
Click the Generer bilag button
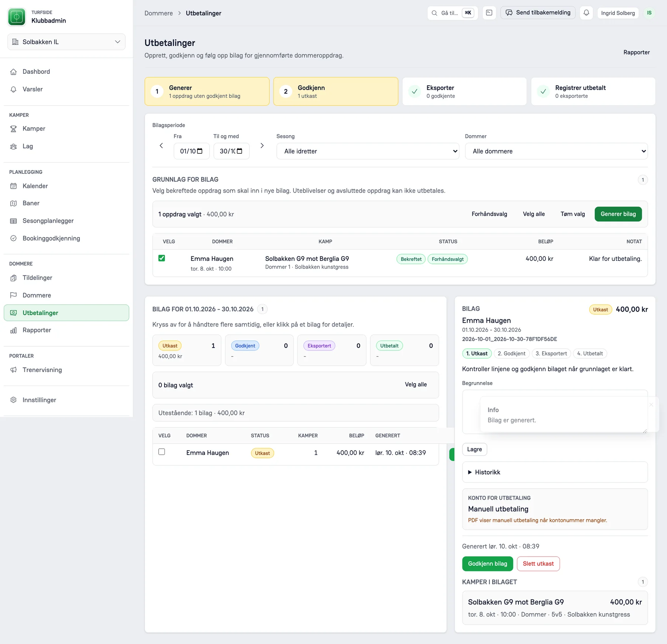618,214
